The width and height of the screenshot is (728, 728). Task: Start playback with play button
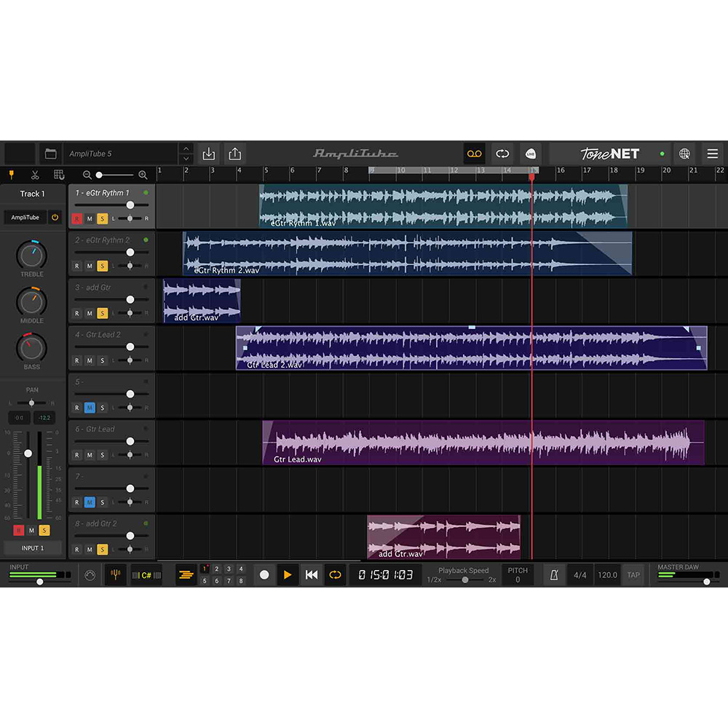(288, 575)
